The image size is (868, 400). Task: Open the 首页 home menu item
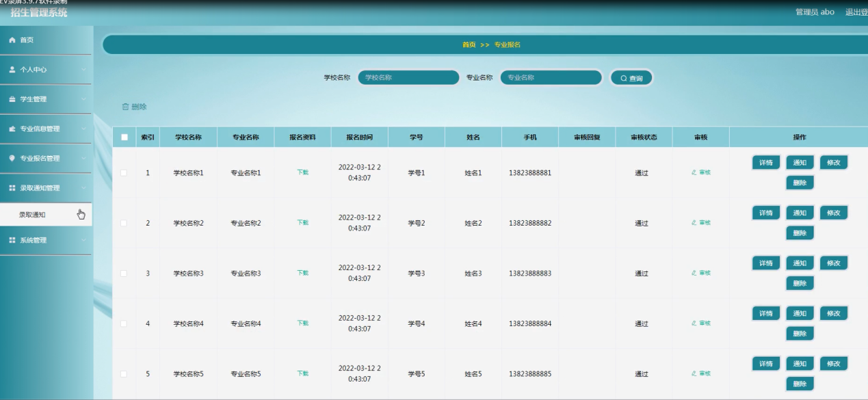[45, 40]
